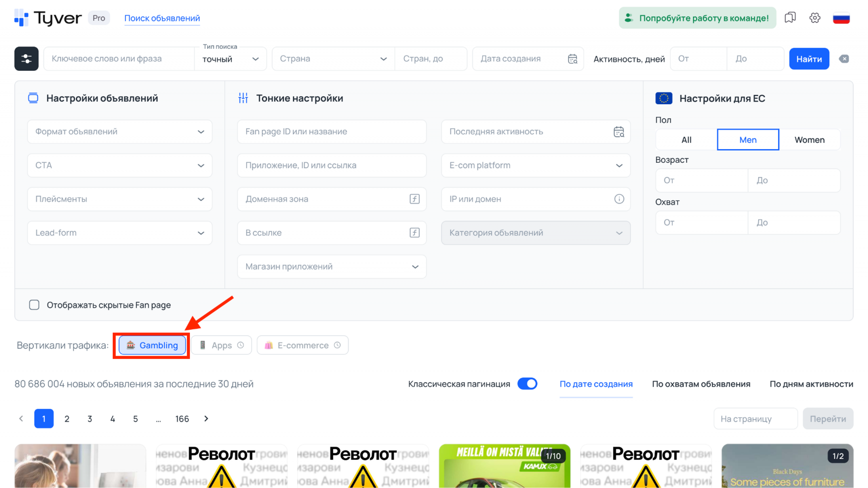Toggle the Классическая пагинация switch
This screenshot has width=868, height=488.
[x=527, y=384]
